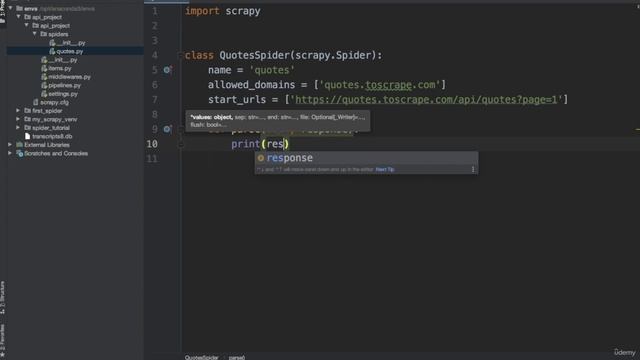Fold the QuotesSpider class at line 4

click(x=180, y=55)
